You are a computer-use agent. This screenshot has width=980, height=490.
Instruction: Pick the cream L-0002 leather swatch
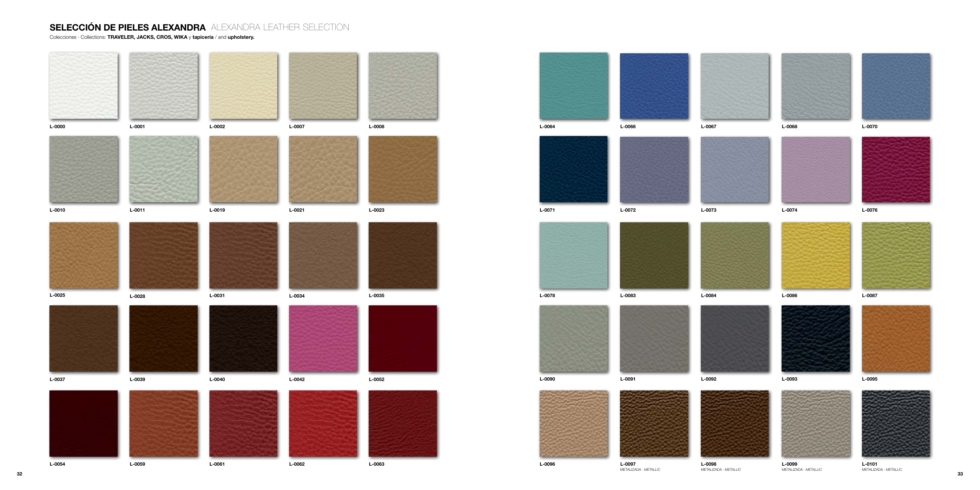pyautogui.click(x=243, y=85)
